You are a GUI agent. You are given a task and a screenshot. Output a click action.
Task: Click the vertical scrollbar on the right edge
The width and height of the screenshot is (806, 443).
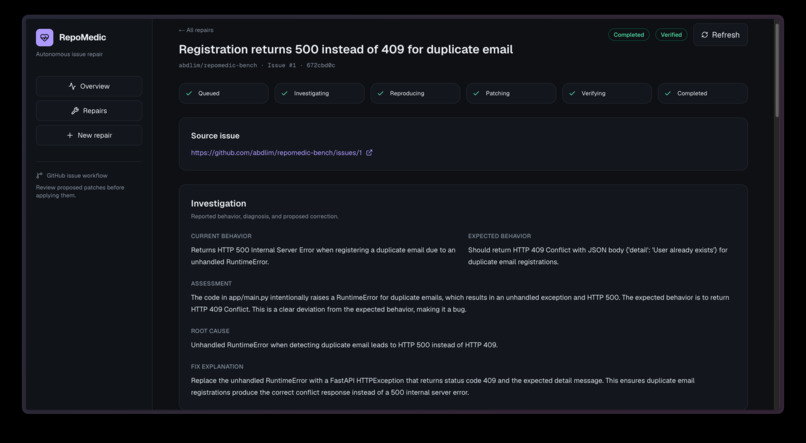tap(777, 70)
